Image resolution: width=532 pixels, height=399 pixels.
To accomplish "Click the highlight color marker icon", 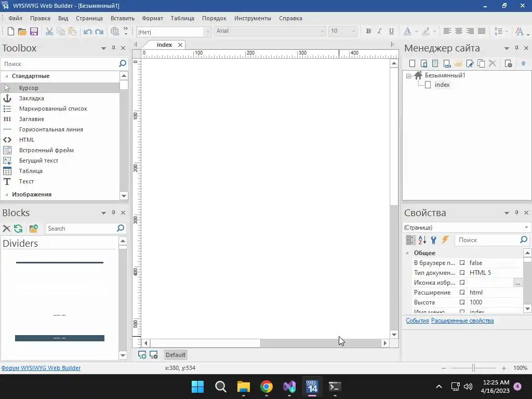I will tap(425, 31).
